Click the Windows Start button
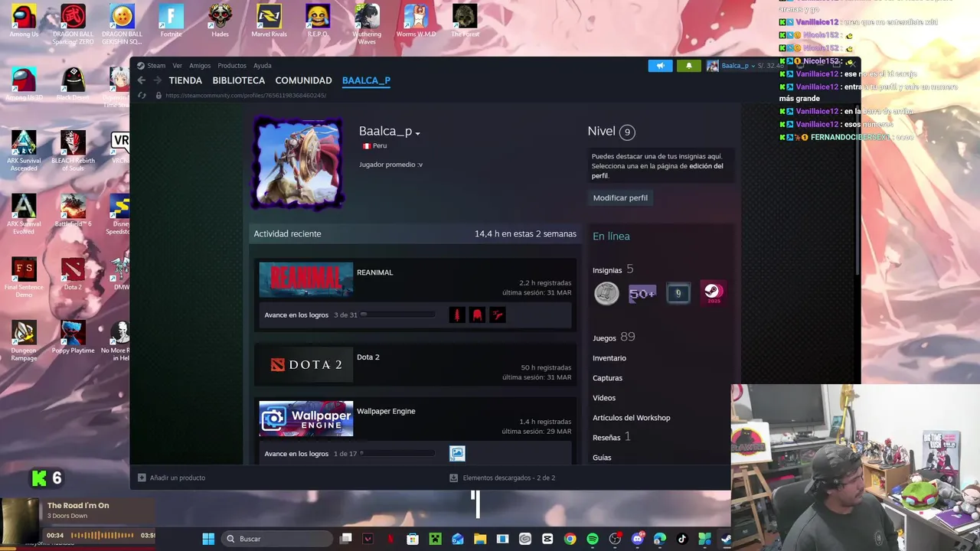980x551 pixels. 208,539
